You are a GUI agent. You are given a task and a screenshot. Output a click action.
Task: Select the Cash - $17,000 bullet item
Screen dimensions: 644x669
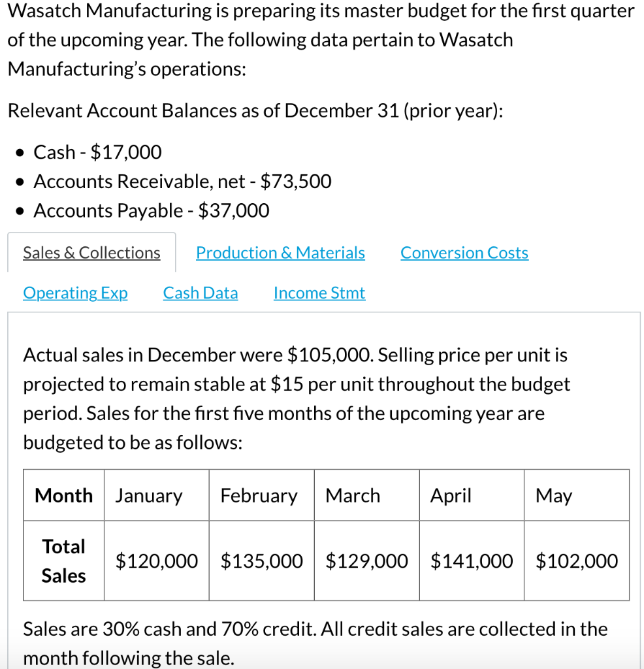97,152
